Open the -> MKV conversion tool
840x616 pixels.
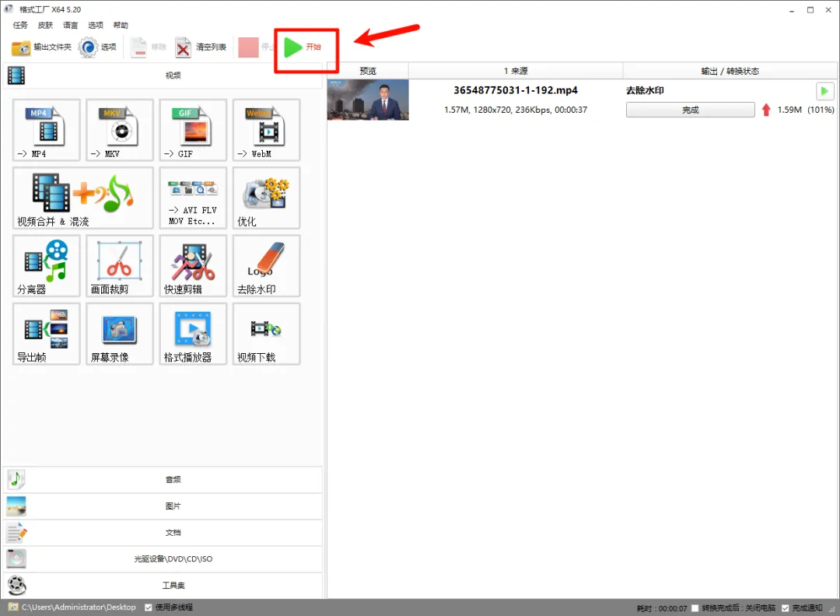120,130
